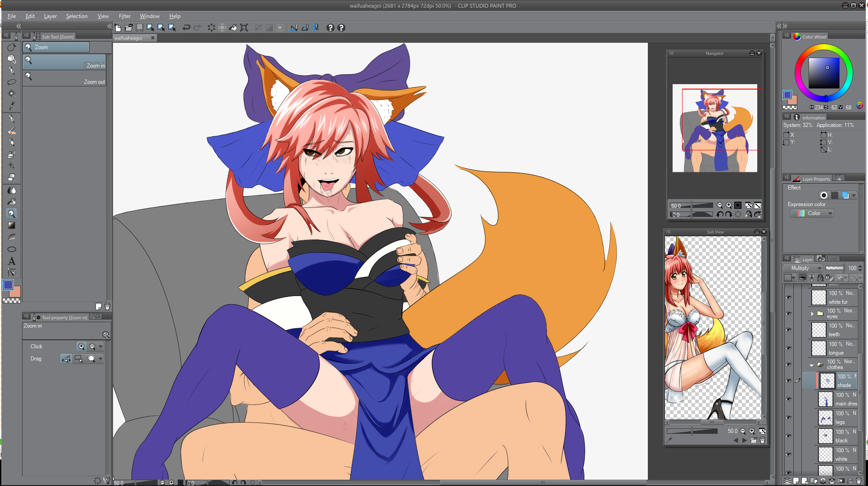Select the Blend droplet tool
This screenshot has height=486, width=868.
(12, 190)
